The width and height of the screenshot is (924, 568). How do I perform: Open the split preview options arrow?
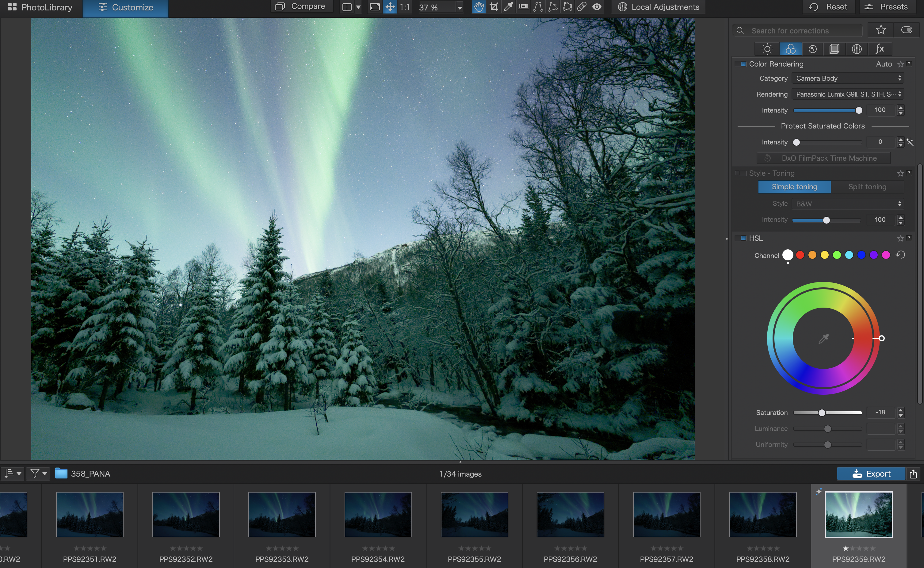[358, 7]
